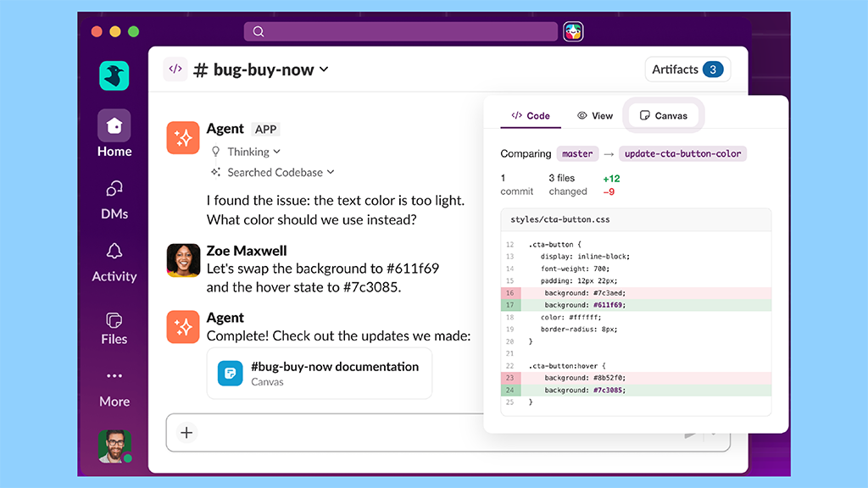The height and width of the screenshot is (488, 868).
Task: Open the Artifacts button
Action: point(687,69)
